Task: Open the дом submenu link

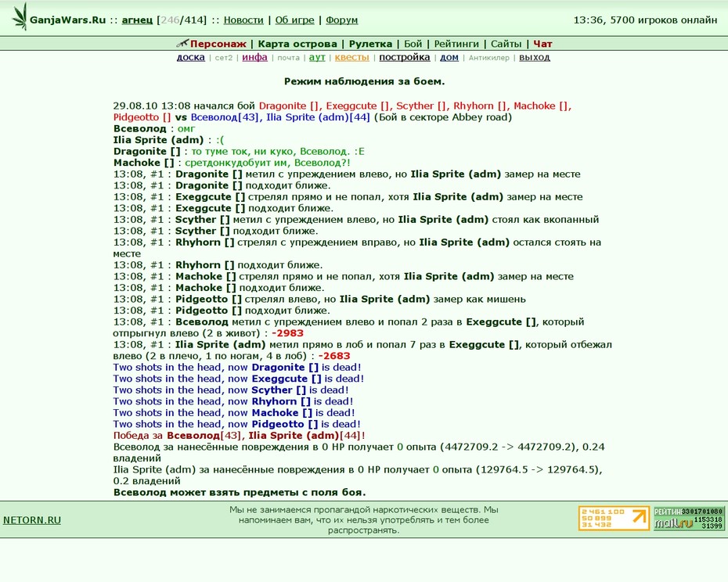Action: pos(449,57)
